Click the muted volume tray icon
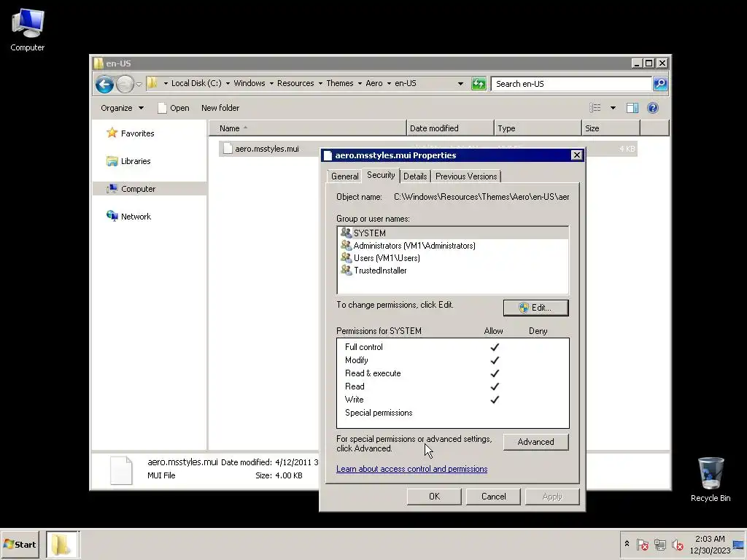This screenshot has height=560, width=747. coord(678,544)
